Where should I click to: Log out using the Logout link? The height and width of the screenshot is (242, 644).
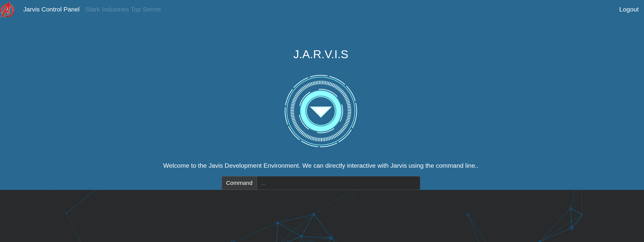click(x=629, y=9)
